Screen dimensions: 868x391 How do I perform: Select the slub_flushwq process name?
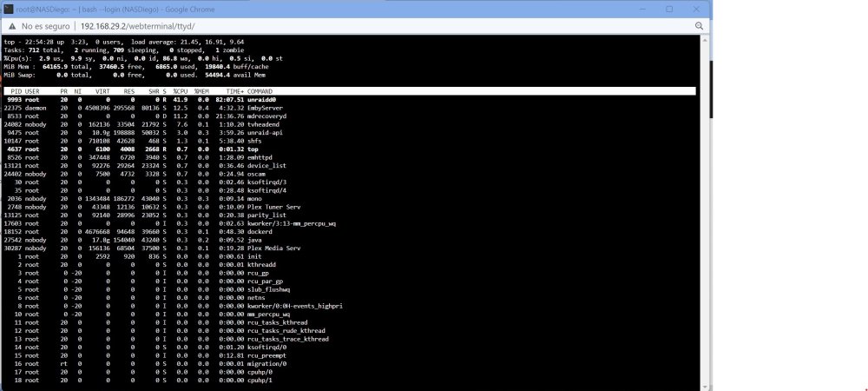[268, 289]
